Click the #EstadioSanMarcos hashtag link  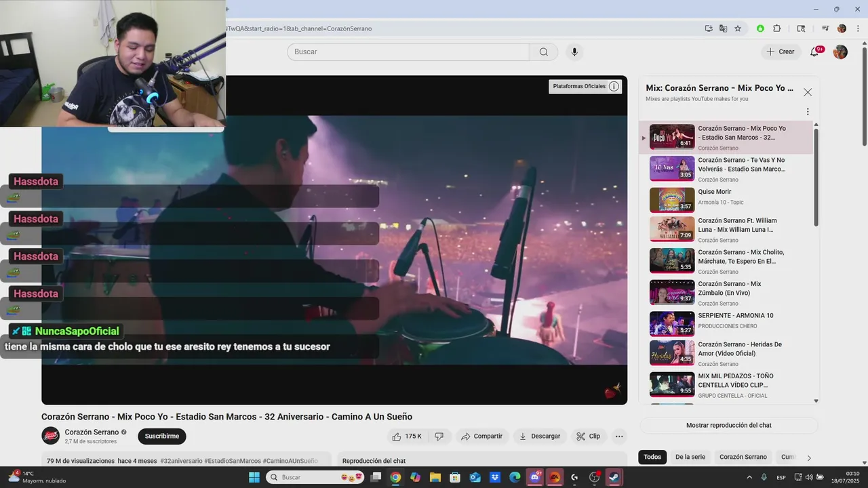(x=233, y=461)
